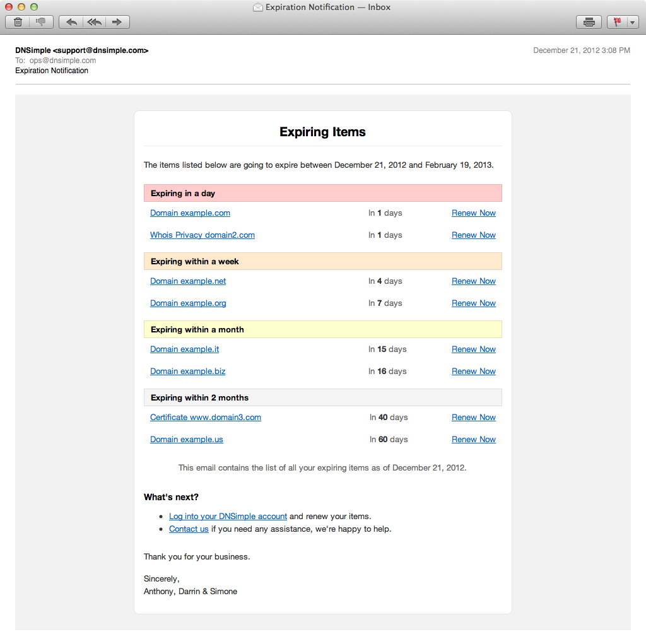This screenshot has width=646, height=644.
Task: Renew Now for Domain example.biz
Action: [473, 372]
